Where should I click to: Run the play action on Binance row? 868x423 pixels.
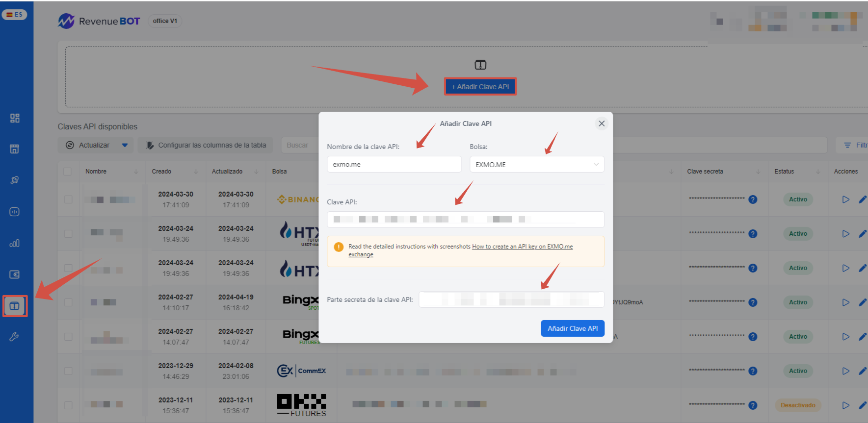point(845,199)
